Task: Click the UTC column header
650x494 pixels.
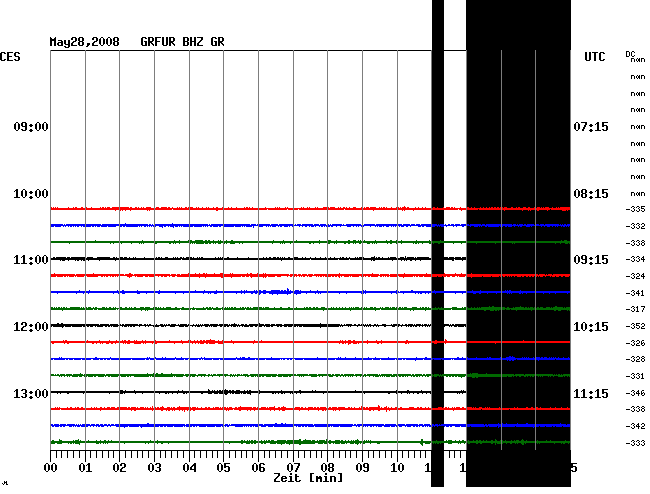Action: tap(594, 57)
